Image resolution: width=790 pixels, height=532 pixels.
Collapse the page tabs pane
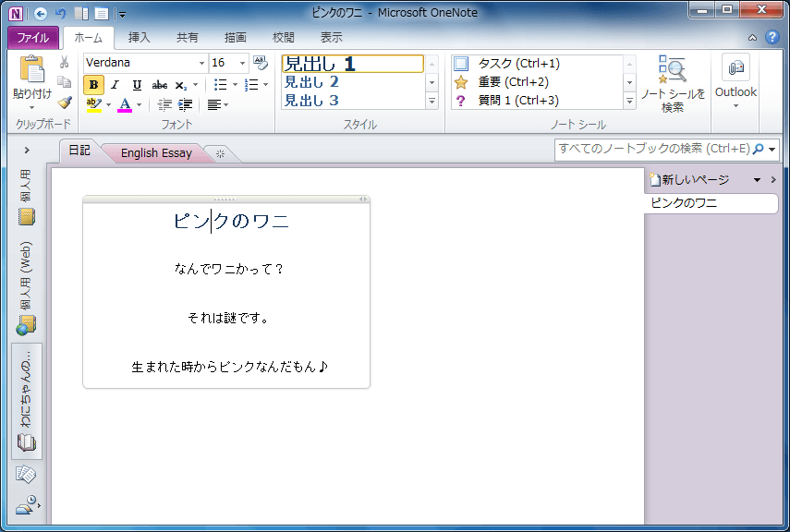(x=773, y=180)
